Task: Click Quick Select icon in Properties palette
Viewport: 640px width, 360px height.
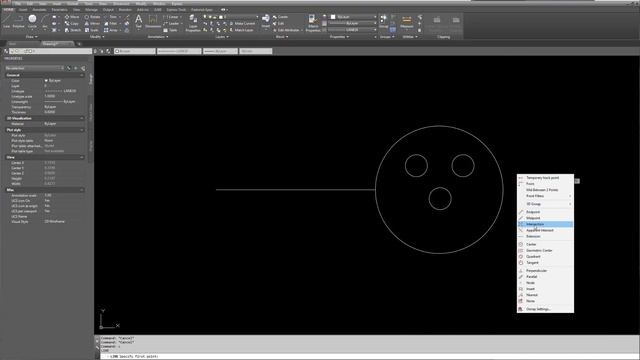Action: [83, 68]
